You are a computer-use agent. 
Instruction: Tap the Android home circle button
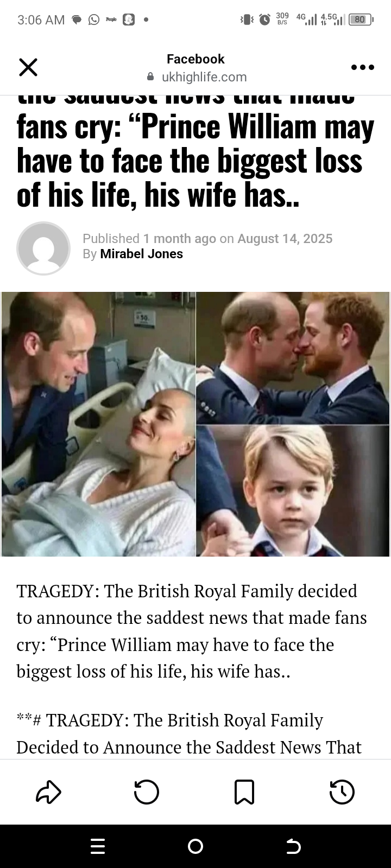(x=195, y=846)
